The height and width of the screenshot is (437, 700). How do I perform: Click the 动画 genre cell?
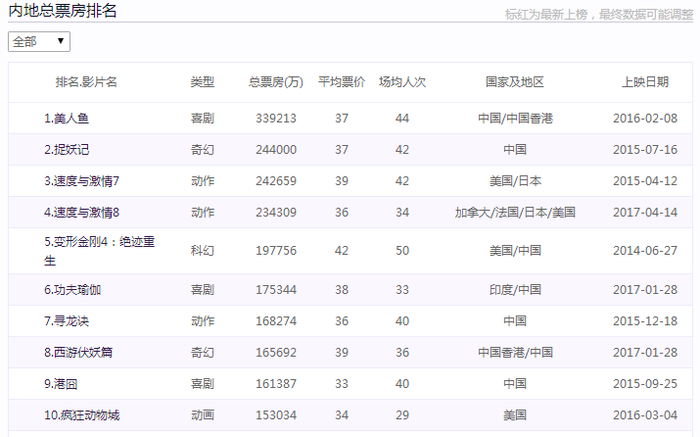tap(202, 415)
